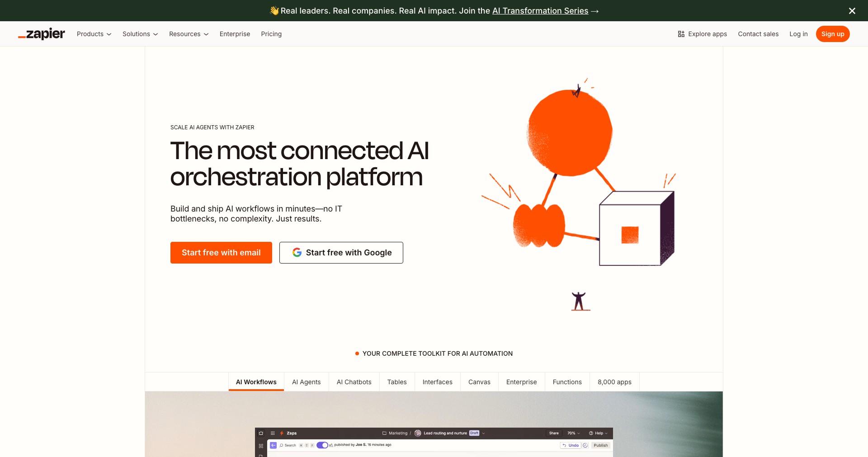Click the 'Marketing' folder breadcrumb
Viewport: 868px width, 457px height.
pyautogui.click(x=398, y=433)
